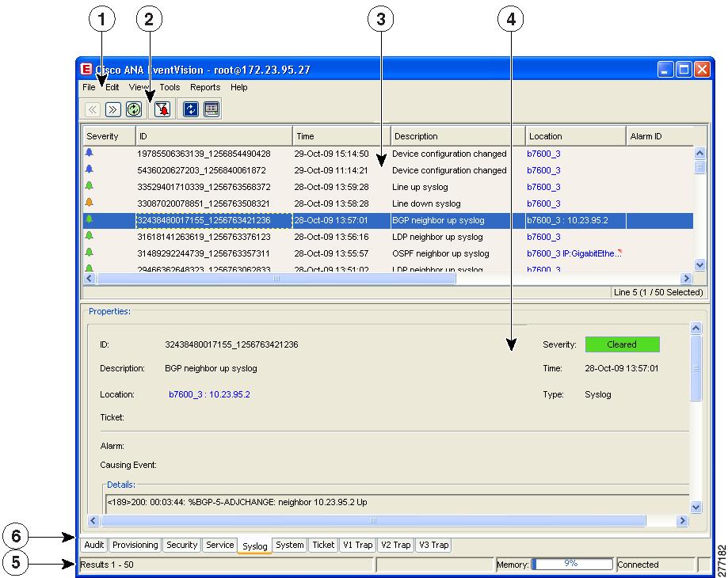Sort by the Location column header
The height and width of the screenshot is (578, 728).
[x=576, y=136]
